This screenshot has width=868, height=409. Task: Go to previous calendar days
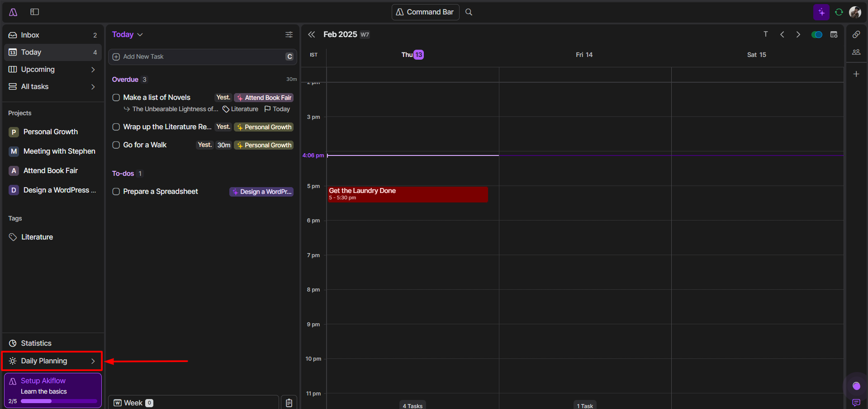coord(782,34)
